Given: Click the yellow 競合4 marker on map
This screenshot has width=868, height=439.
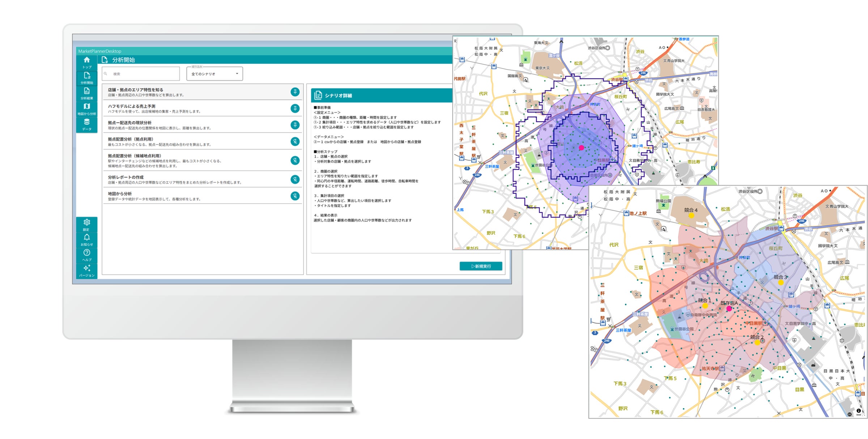Looking at the screenshot, I should point(691,216).
